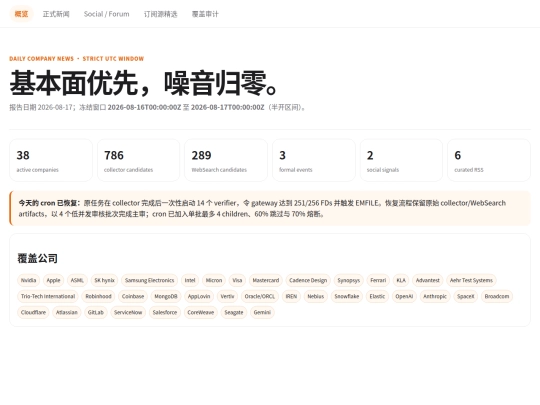Screen dimensions: 540x405
Task: Click the ServiceNow chip
Action: pyautogui.click(x=128, y=312)
